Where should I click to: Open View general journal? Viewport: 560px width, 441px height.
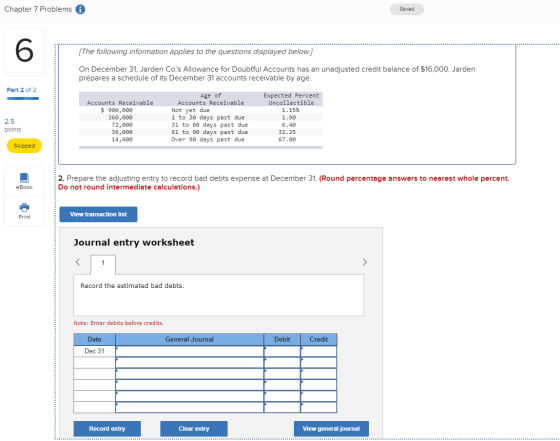point(331,429)
